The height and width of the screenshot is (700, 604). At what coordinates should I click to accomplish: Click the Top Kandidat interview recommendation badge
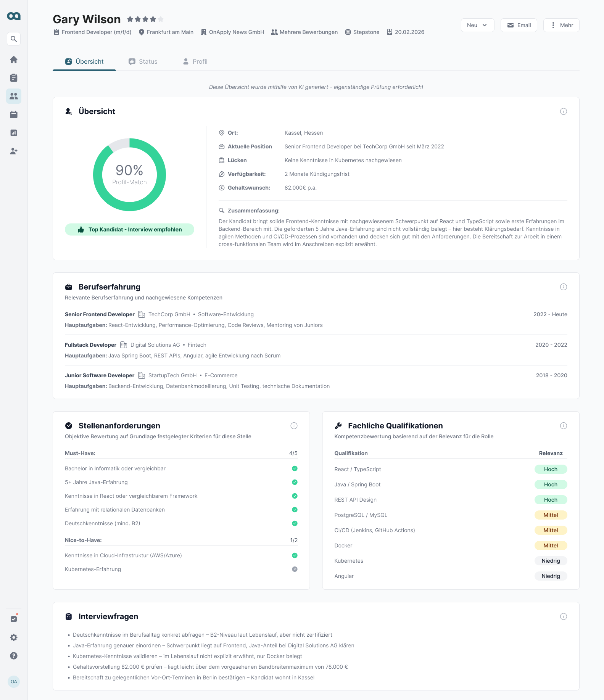[x=129, y=230]
